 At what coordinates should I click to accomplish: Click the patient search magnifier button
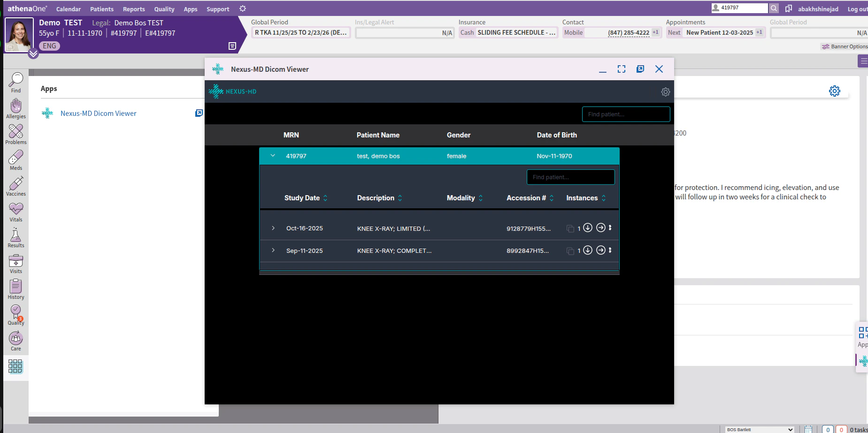click(x=774, y=8)
